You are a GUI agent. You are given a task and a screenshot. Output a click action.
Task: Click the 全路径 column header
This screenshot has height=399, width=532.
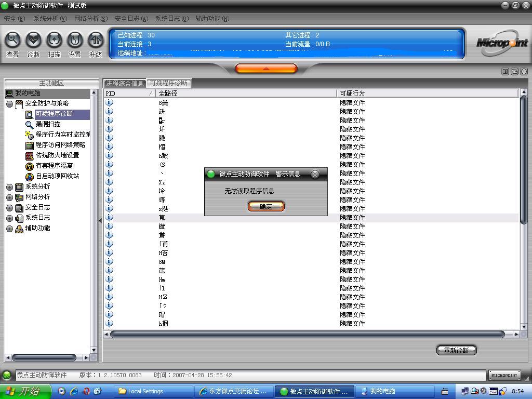coord(246,94)
